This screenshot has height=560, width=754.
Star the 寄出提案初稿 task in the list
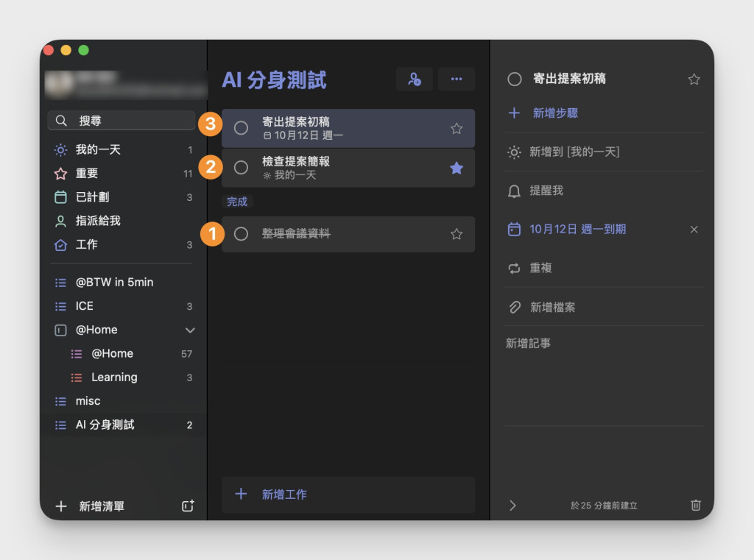(x=457, y=128)
